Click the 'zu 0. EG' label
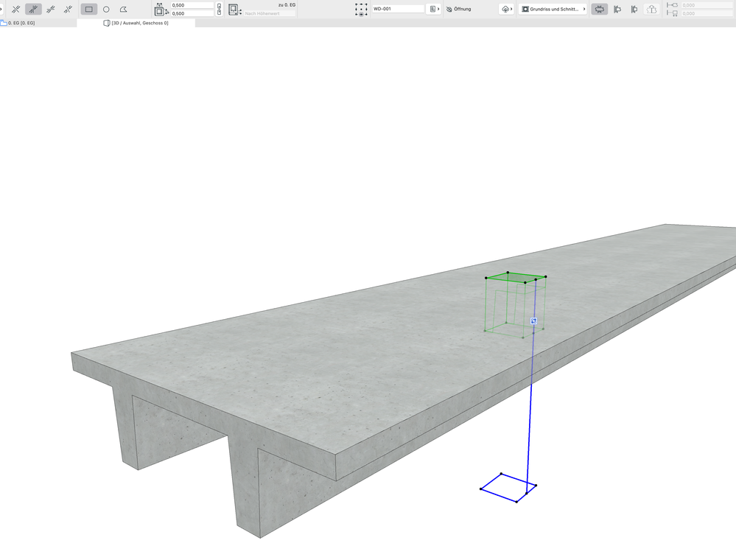The height and width of the screenshot is (560, 736). [x=287, y=4]
